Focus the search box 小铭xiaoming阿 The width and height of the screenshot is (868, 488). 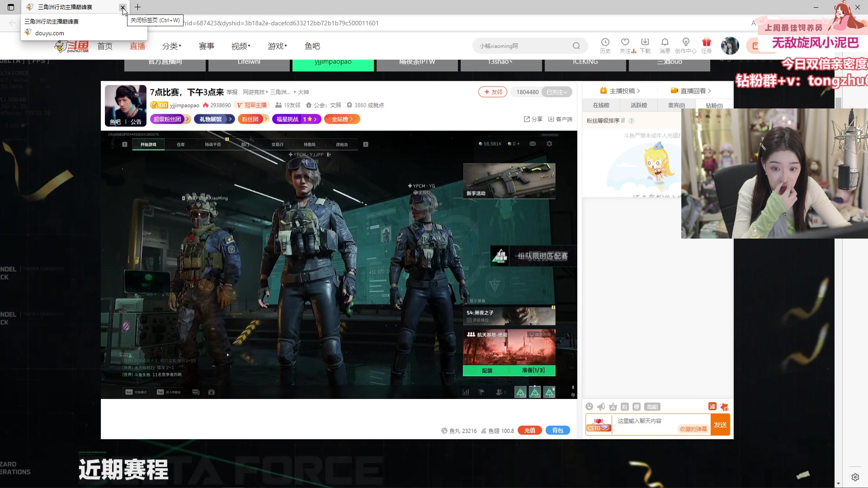coord(524,46)
